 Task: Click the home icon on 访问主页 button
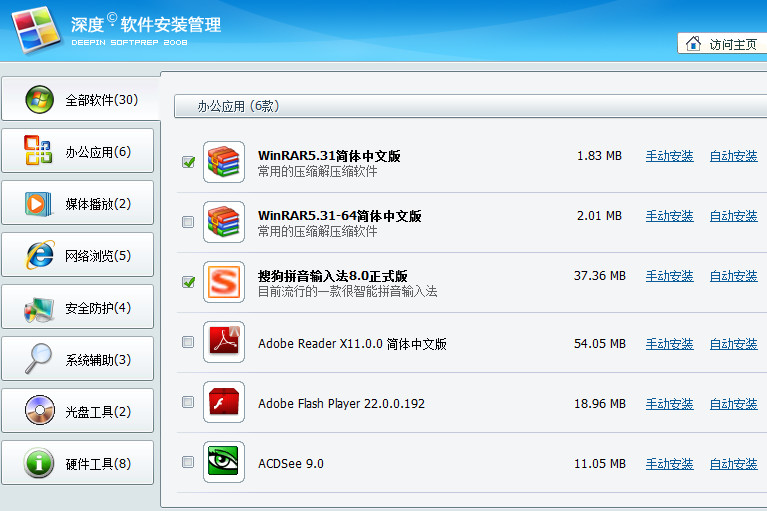[x=693, y=44]
